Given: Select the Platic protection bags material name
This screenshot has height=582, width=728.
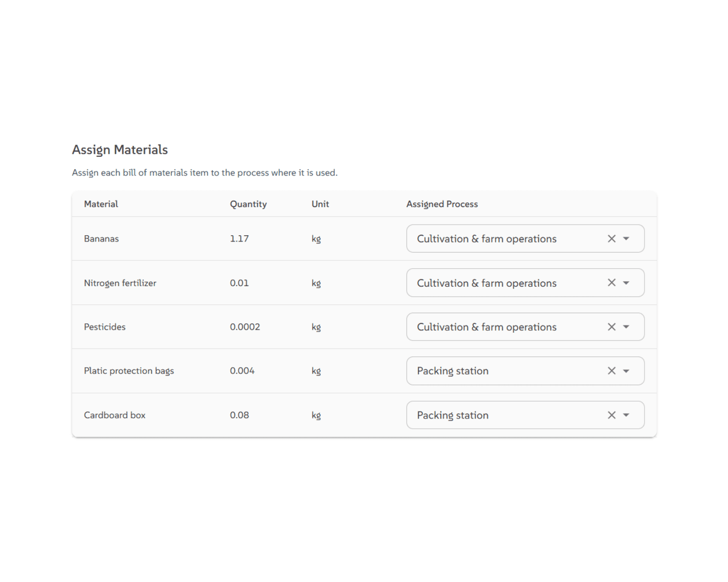Looking at the screenshot, I should pos(129,371).
